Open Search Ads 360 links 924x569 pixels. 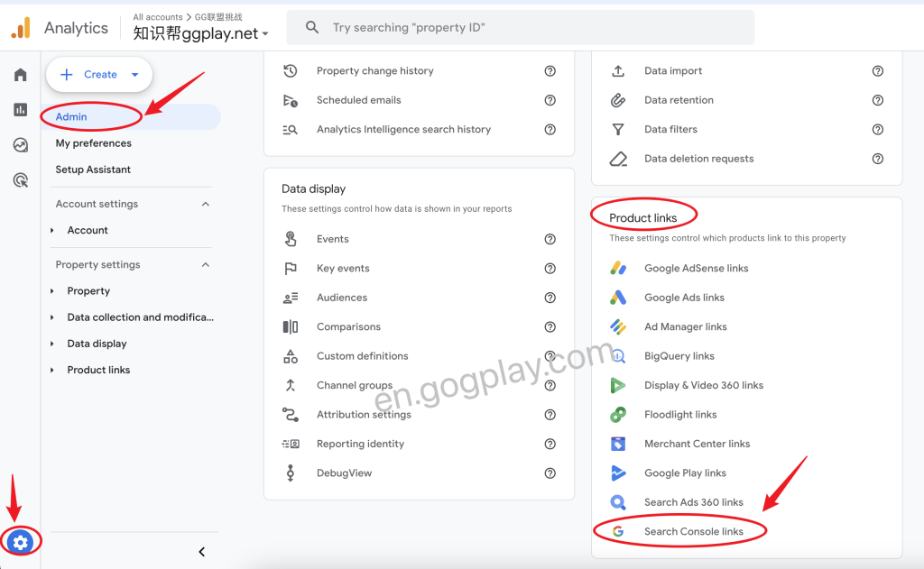(694, 502)
